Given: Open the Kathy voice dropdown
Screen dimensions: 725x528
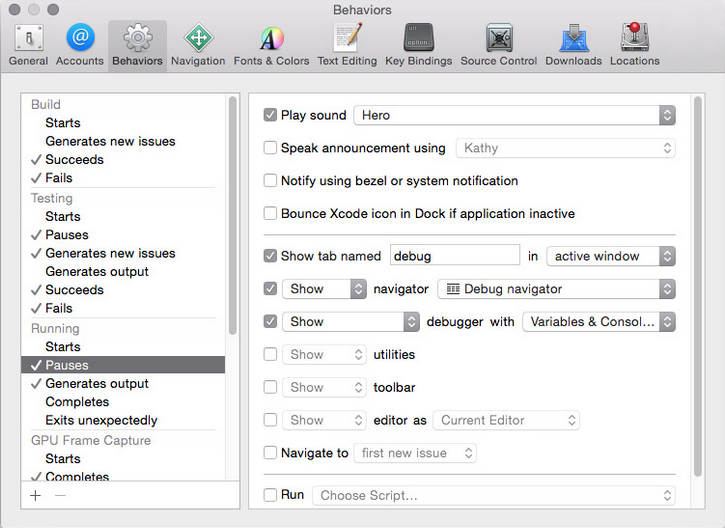Looking at the screenshot, I should tap(565, 148).
